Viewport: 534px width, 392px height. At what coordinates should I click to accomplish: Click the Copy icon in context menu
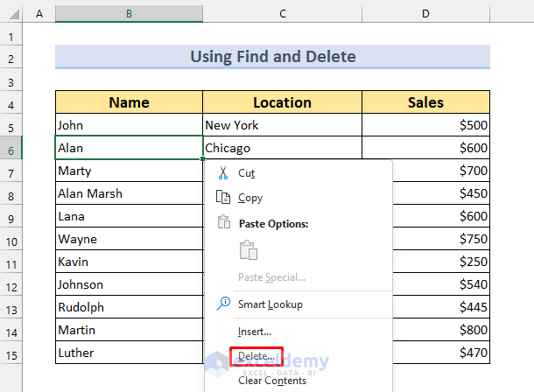222,198
